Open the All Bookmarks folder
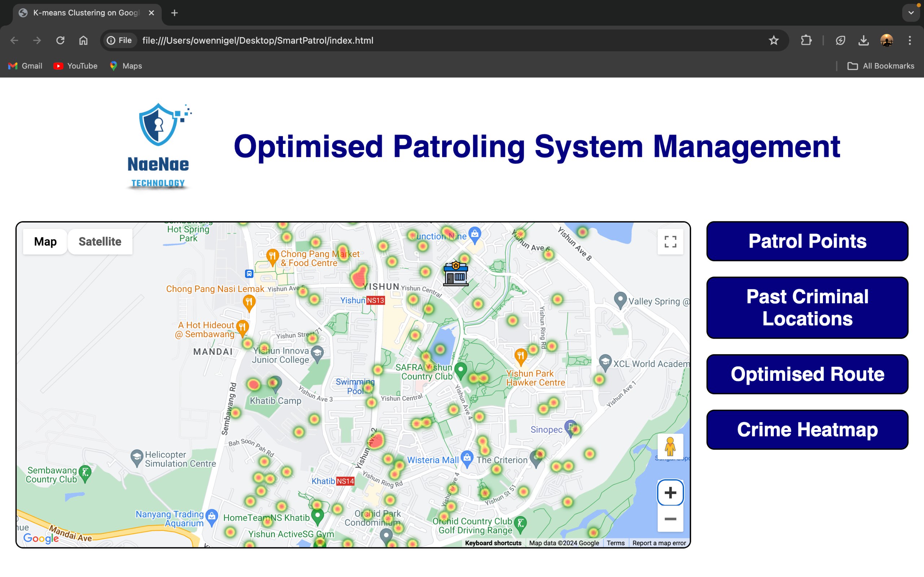 tap(880, 66)
